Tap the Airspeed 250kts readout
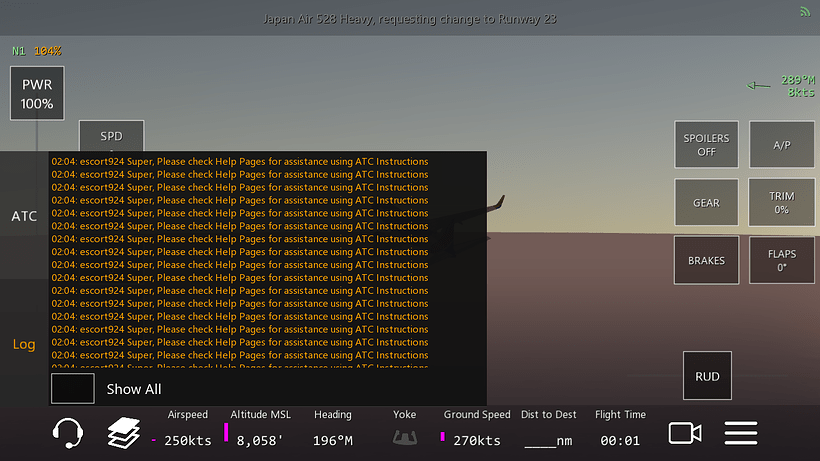Screen dimensions: 820x461 click(187, 429)
